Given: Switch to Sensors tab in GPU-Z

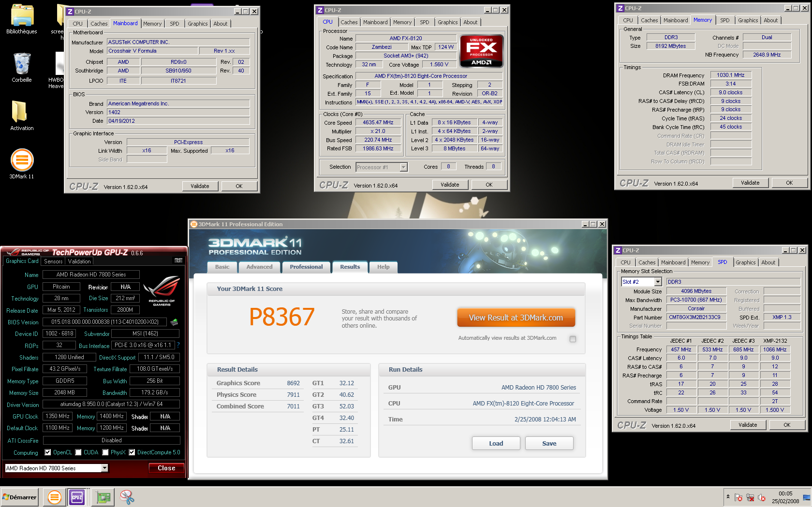Looking at the screenshot, I should tap(53, 261).
